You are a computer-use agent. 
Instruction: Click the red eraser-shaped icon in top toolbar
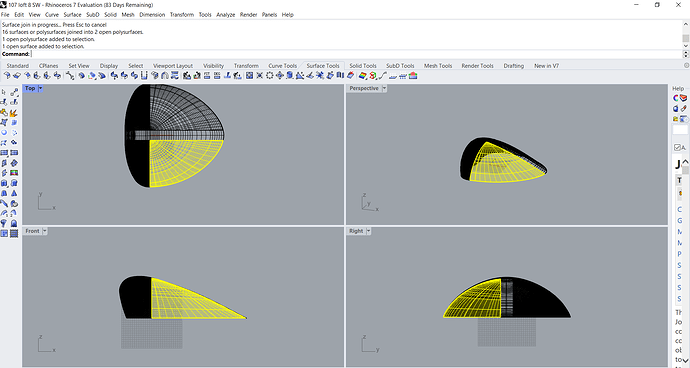click(x=350, y=76)
